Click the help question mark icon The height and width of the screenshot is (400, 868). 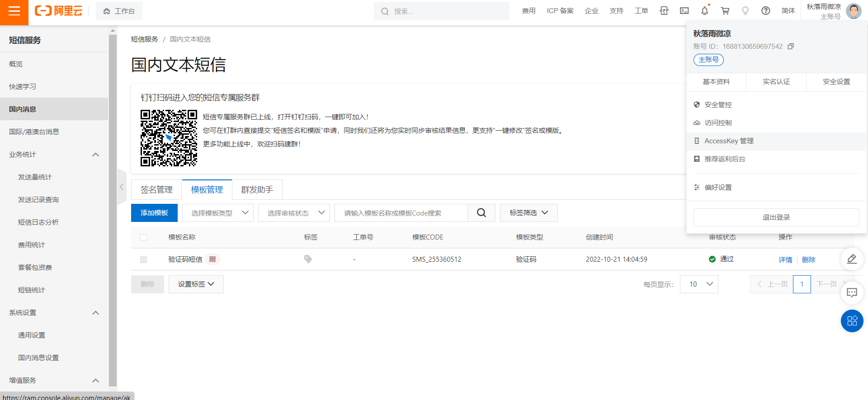pos(766,11)
